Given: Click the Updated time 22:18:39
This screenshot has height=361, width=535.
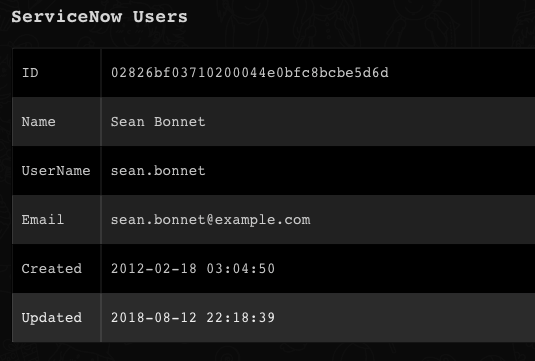Looking at the screenshot, I should click(241, 318).
